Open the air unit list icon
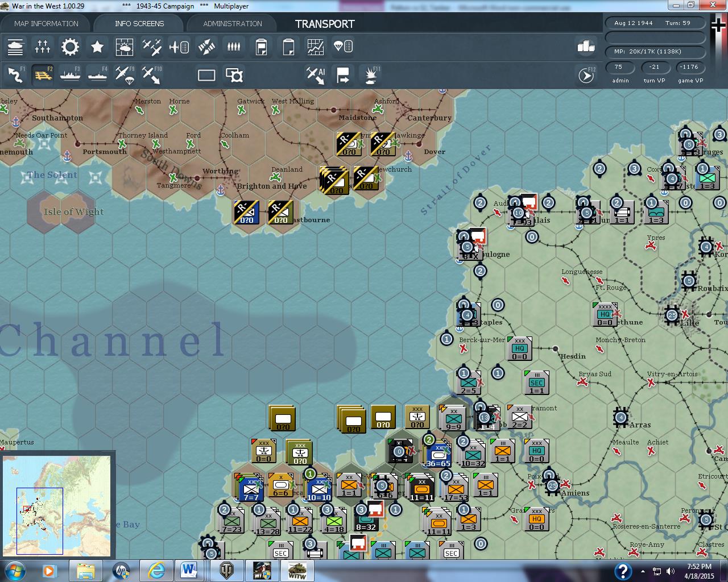Image resolution: width=728 pixels, height=582 pixels. coord(179,47)
